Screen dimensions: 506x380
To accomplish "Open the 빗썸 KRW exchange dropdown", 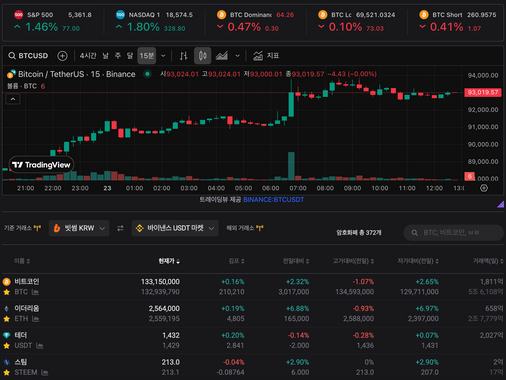I will pyautogui.click(x=79, y=228).
